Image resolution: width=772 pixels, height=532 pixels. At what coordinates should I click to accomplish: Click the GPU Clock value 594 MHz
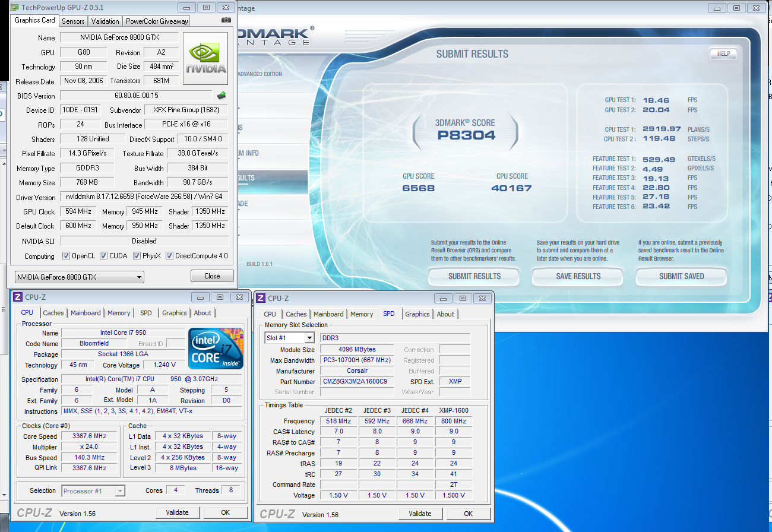pos(78,211)
